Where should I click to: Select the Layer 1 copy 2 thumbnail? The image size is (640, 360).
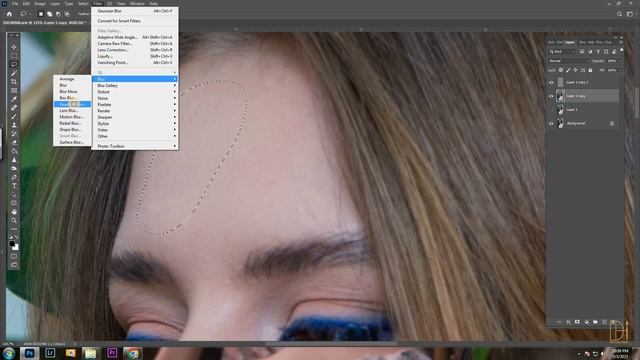pyautogui.click(x=560, y=82)
